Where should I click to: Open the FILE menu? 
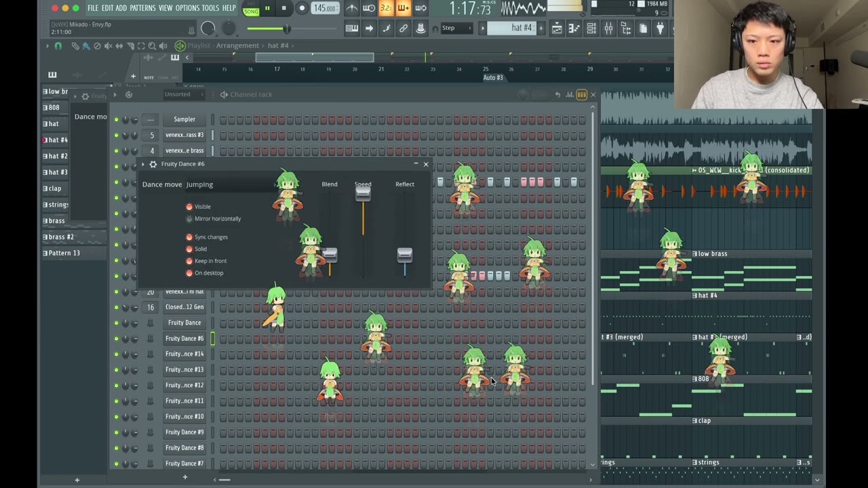[93, 8]
